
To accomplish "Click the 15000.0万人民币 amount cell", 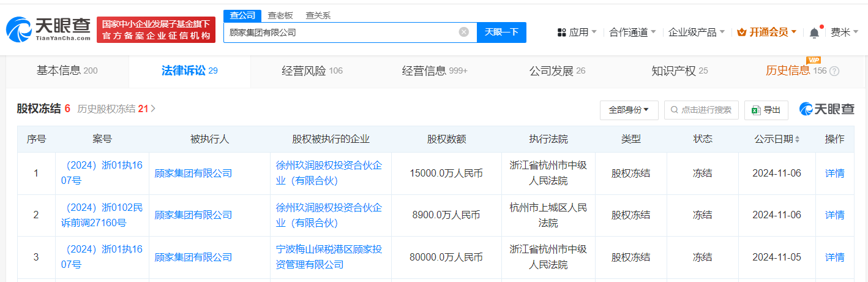I will (x=446, y=173).
